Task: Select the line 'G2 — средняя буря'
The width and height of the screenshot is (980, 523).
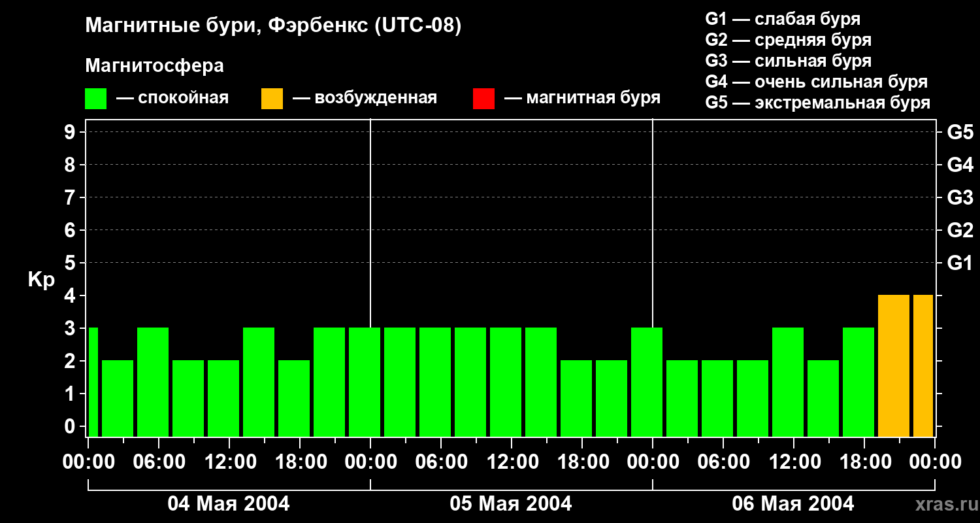Action: click(x=788, y=40)
